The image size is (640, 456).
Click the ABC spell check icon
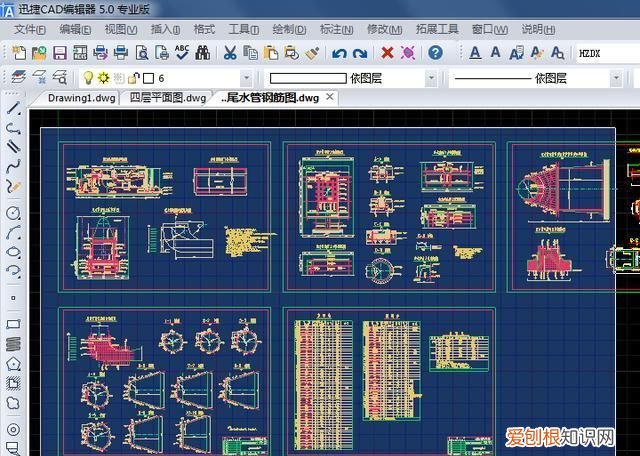[182, 53]
